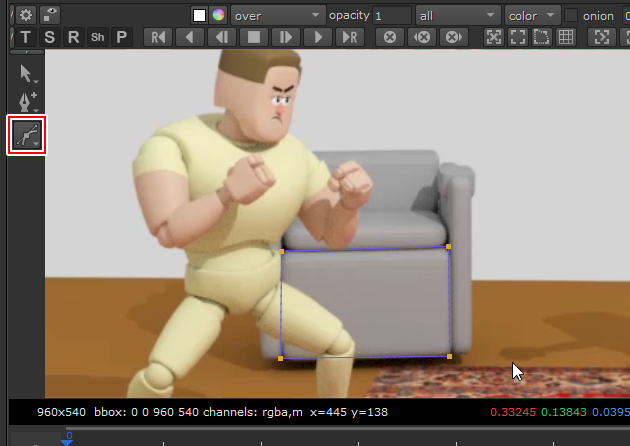This screenshot has width=630, height=446.
Task: Choose the Add Points pen tool
Action: (x=26, y=102)
